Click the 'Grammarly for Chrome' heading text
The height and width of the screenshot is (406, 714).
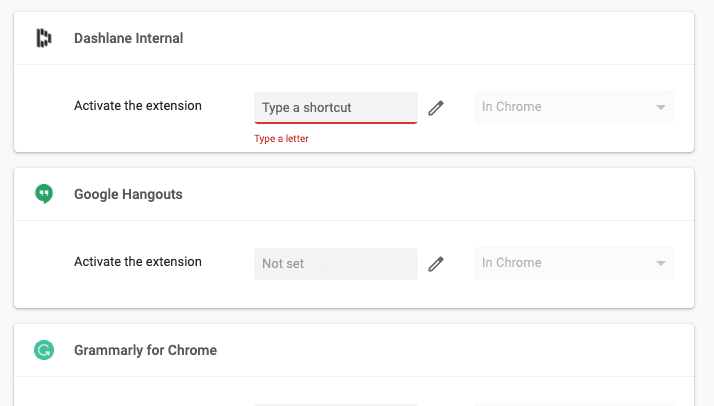pyautogui.click(x=145, y=350)
